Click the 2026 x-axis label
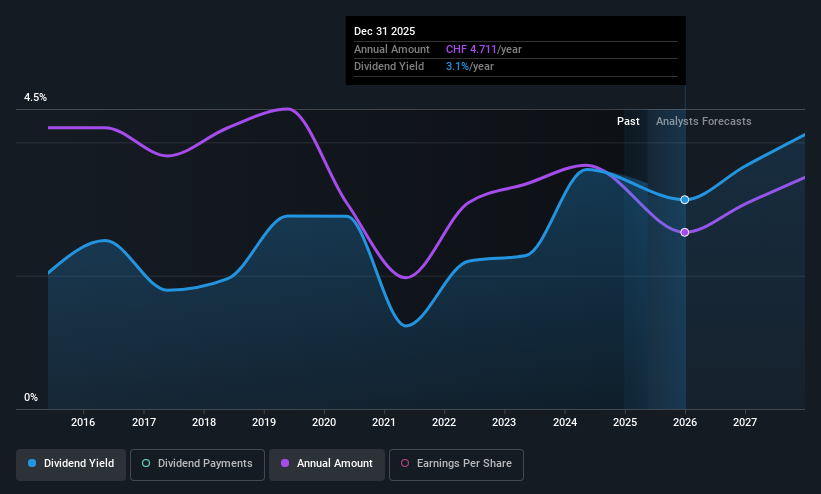The width and height of the screenshot is (821, 494). (685, 422)
